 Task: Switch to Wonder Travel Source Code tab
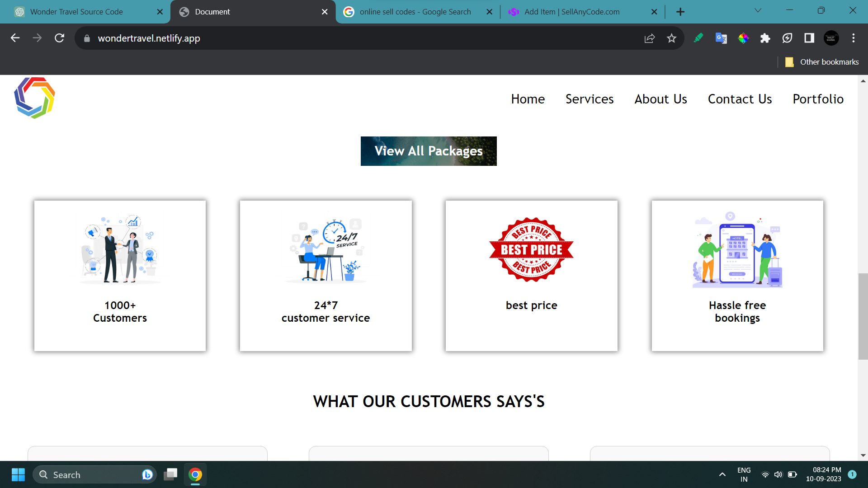click(76, 12)
